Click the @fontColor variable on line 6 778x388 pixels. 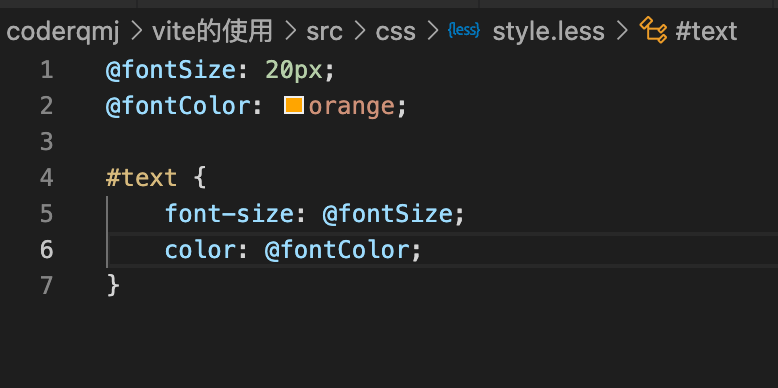click(x=337, y=250)
